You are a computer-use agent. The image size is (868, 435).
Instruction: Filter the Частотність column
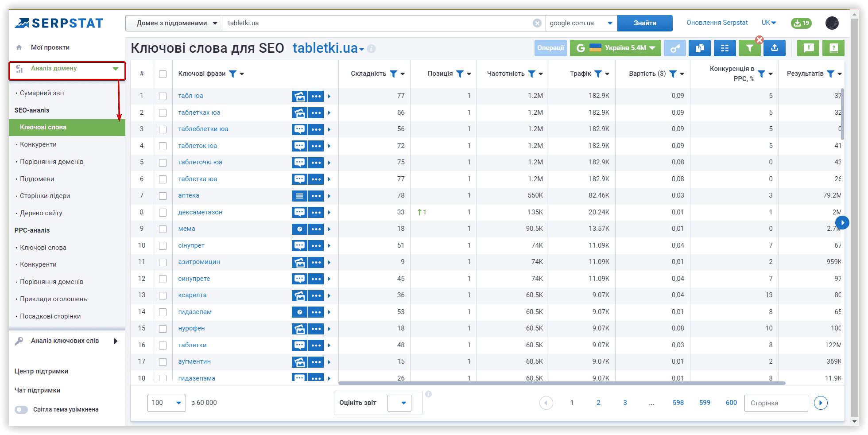(x=531, y=74)
